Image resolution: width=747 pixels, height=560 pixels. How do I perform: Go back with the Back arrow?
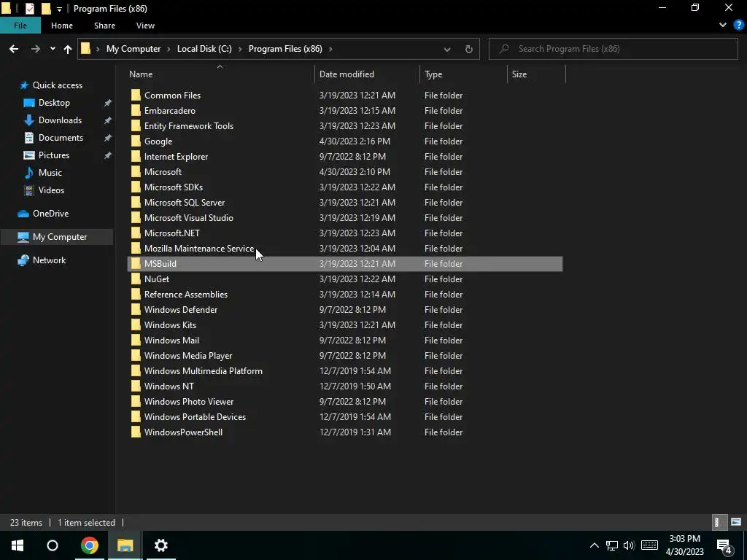pos(14,49)
